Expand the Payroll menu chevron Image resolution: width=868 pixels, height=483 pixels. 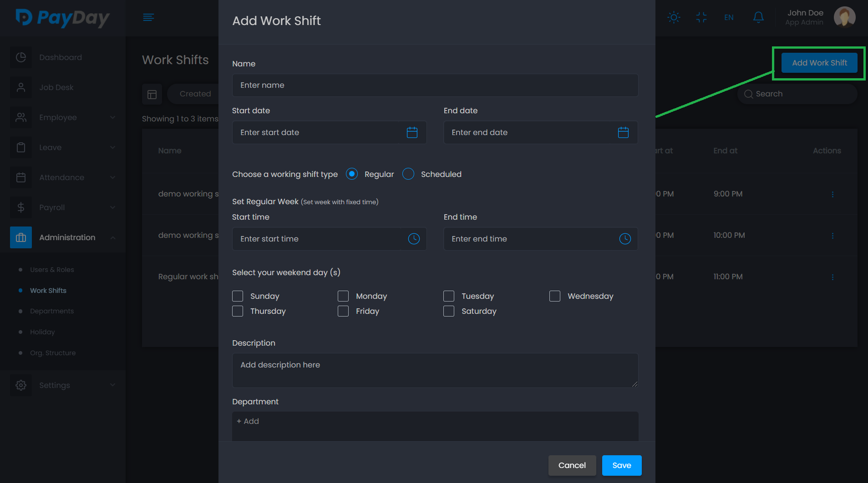[112, 207]
